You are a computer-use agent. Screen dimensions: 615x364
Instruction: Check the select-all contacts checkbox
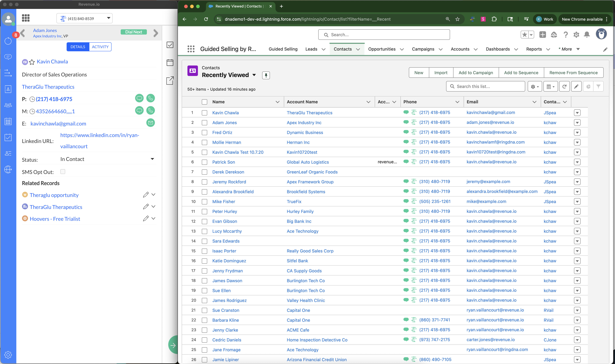[204, 102]
